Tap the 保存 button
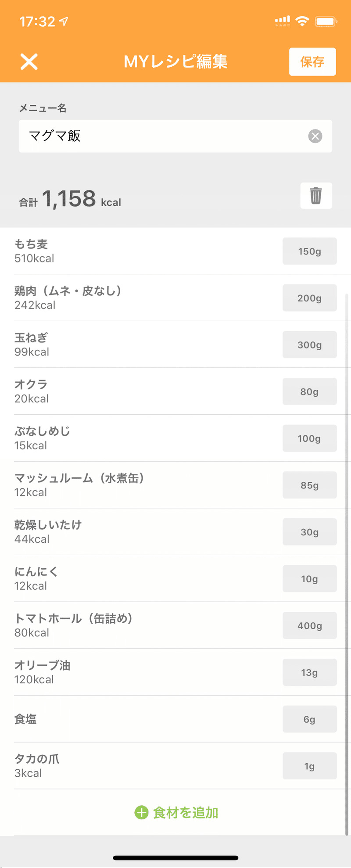 312,62
